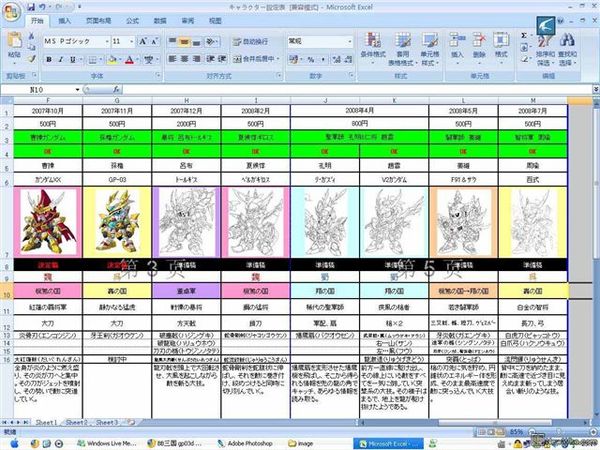Screen dimensions: 600x450
Task: Open the font group dialog launcher
Action: pos(158,75)
